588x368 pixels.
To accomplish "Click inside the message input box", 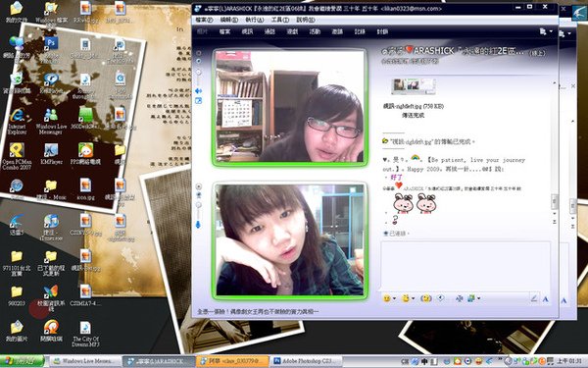I will (465, 266).
